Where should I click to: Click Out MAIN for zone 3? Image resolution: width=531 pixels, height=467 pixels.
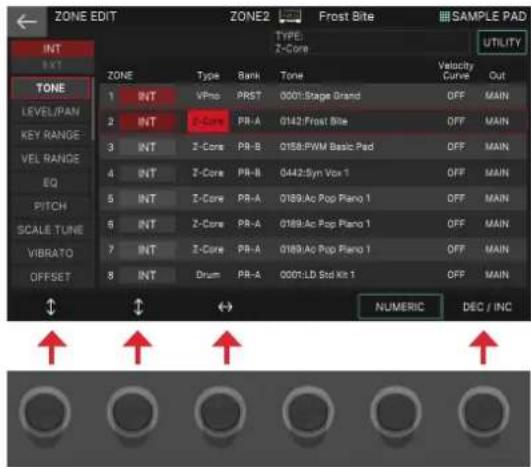[497, 147]
